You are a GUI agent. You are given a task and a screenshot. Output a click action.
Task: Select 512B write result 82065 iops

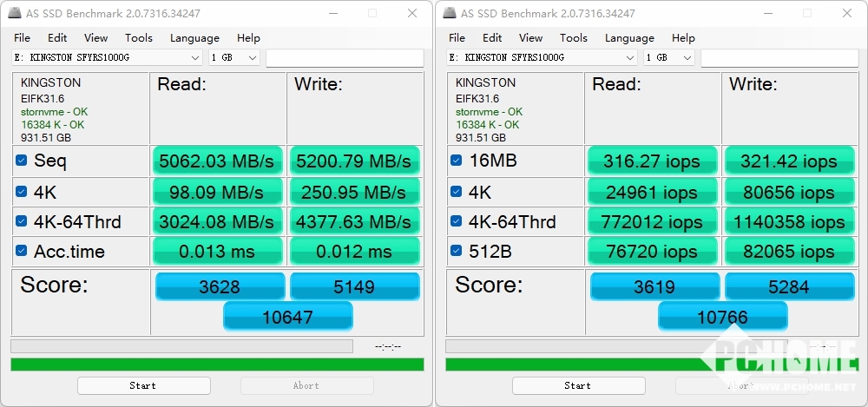(789, 252)
